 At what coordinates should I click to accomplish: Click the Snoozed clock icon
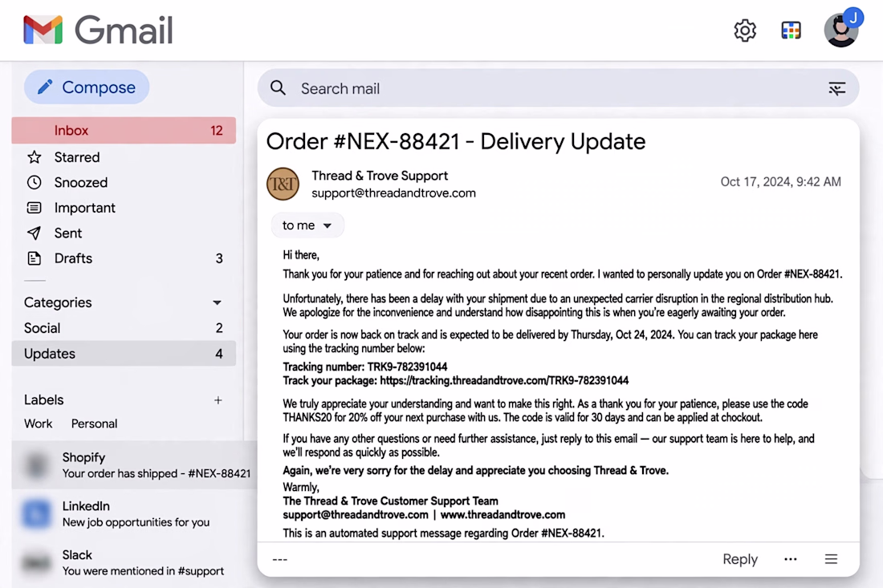(x=35, y=182)
